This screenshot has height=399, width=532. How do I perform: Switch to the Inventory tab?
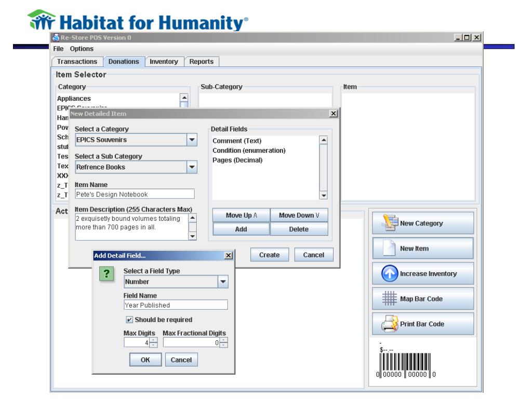point(164,62)
